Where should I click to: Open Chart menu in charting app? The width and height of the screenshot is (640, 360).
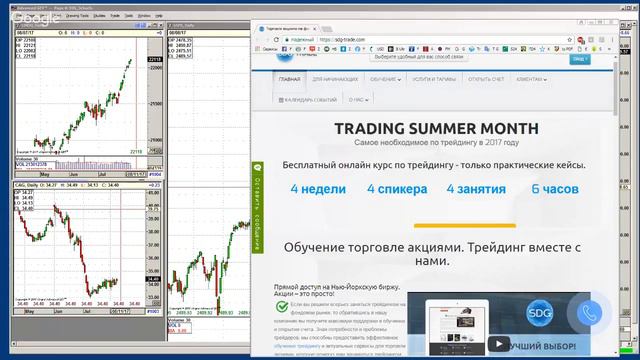tap(57, 16)
